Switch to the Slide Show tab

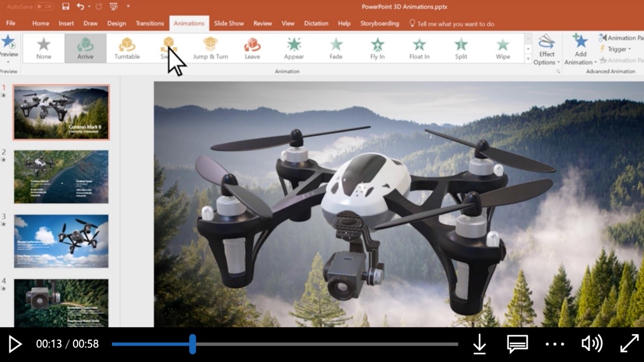(x=229, y=23)
